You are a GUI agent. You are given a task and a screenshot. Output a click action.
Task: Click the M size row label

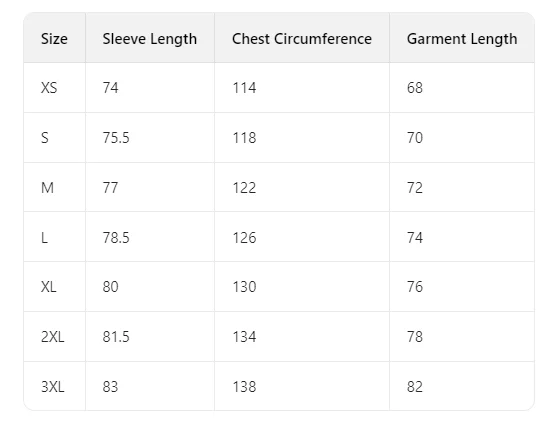coord(47,188)
